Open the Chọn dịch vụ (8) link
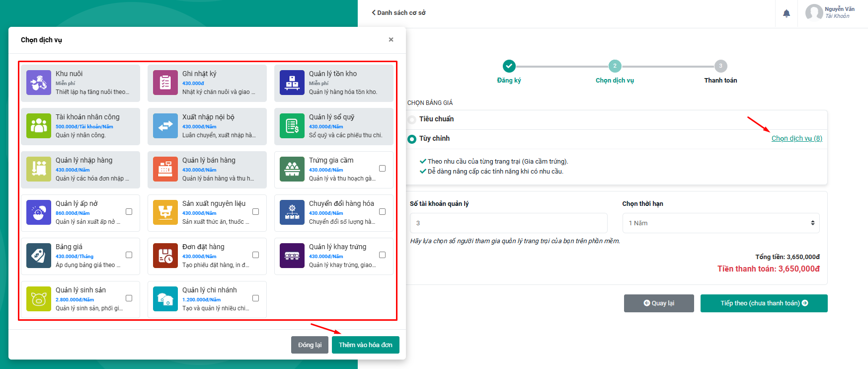 796,138
